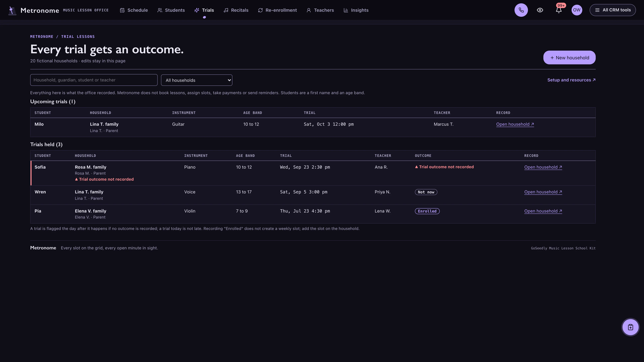Image resolution: width=644 pixels, height=362 pixels.
Task: Open the All CRM tools menu
Action: pyautogui.click(x=612, y=10)
